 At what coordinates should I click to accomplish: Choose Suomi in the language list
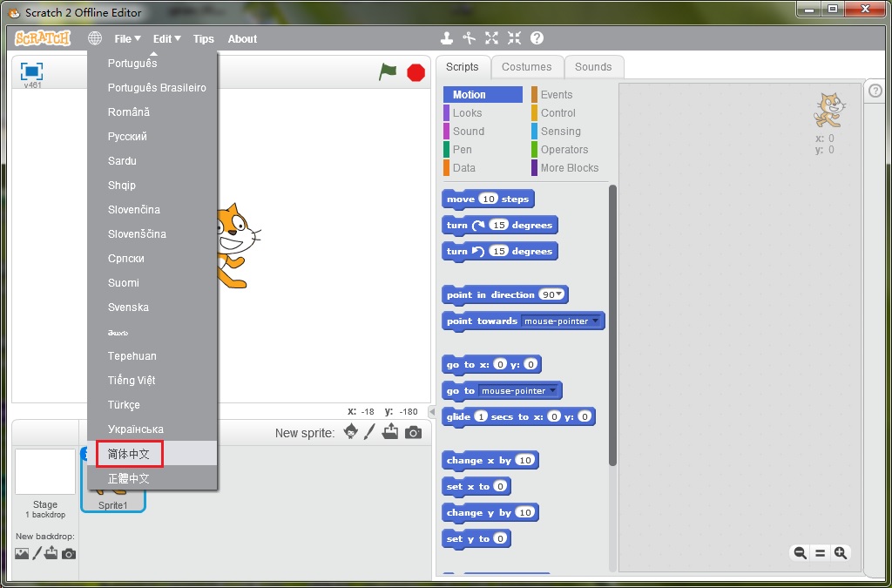[152, 283]
